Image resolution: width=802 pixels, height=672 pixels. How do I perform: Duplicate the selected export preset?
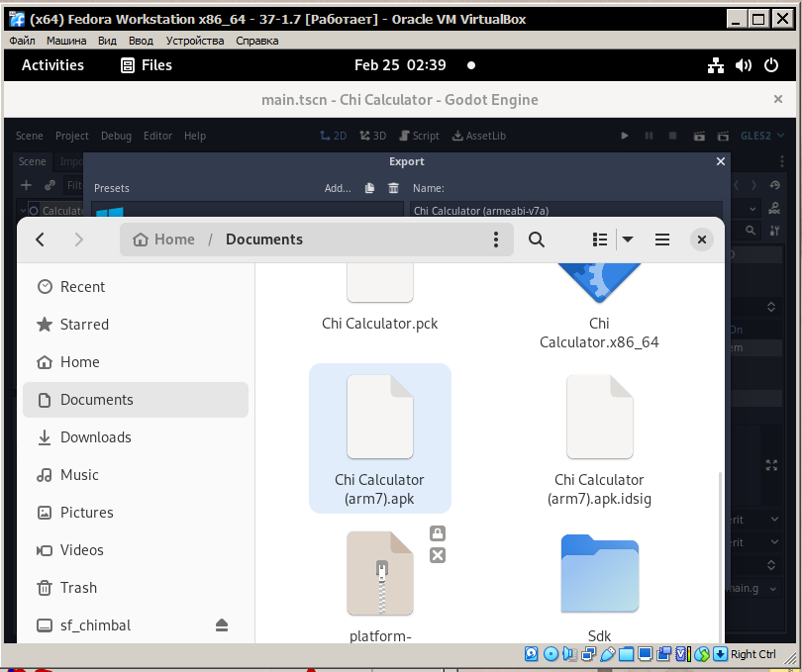(369, 188)
